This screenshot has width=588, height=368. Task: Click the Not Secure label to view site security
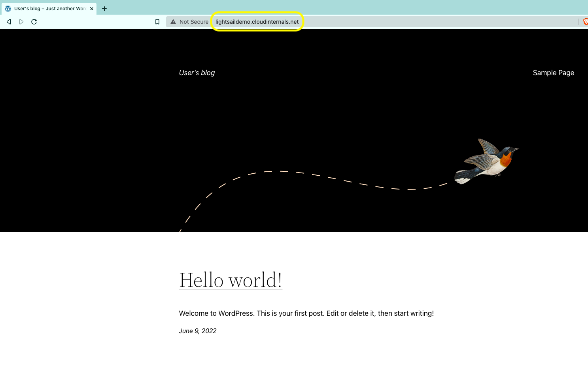(x=193, y=22)
